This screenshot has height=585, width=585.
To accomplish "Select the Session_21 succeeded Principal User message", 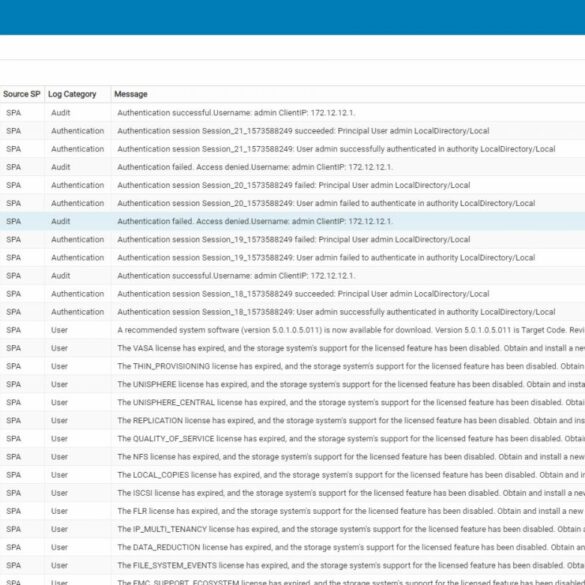I will [x=303, y=131].
